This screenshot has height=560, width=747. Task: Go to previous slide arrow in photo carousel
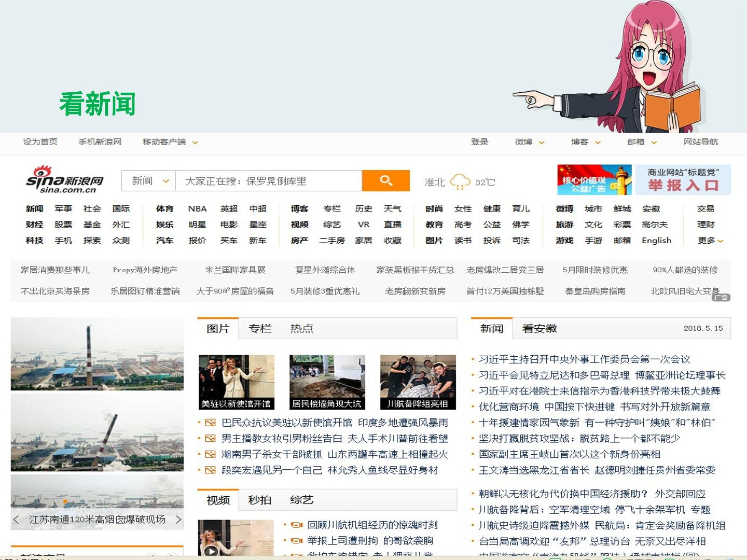pos(16,519)
